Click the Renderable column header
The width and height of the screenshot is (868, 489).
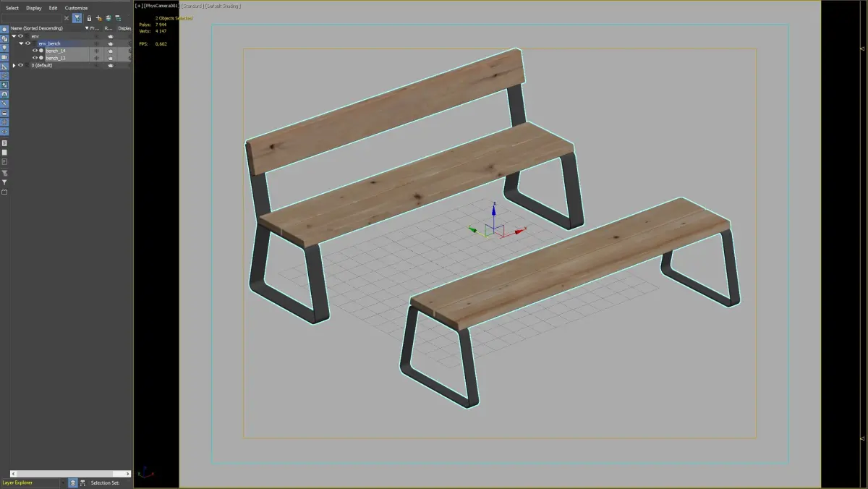point(109,28)
